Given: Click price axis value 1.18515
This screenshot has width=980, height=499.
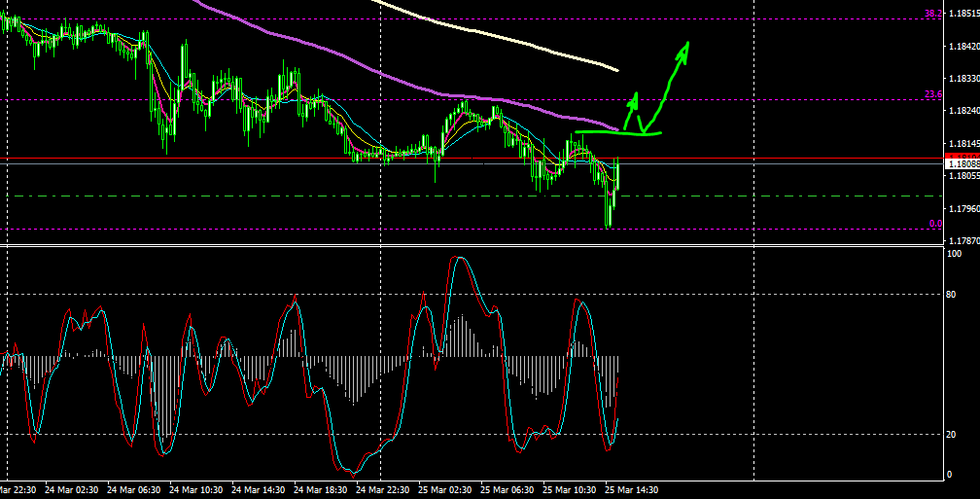Looking at the screenshot, I should click(963, 14).
